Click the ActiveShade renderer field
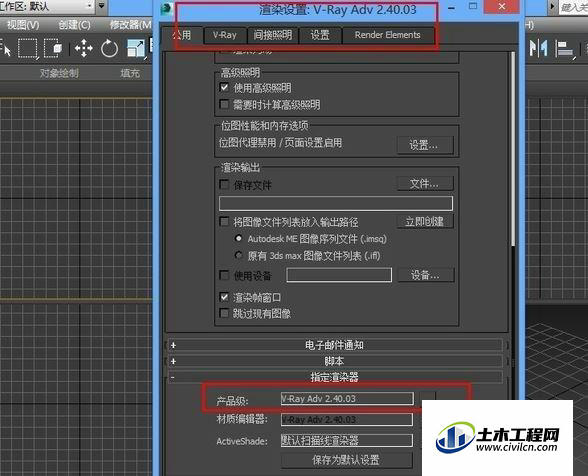The height and width of the screenshot is (476, 588). pyautogui.click(x=347, y=440)
